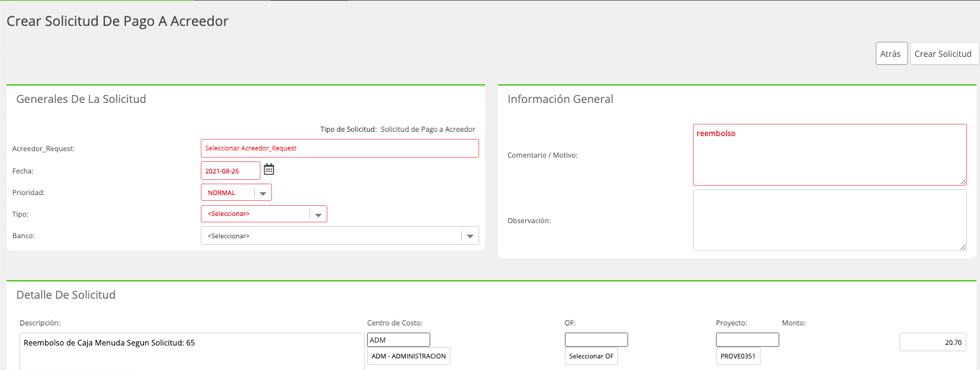
Task: Click the Comentario / Motivo textarea
Action: point(830,155)
